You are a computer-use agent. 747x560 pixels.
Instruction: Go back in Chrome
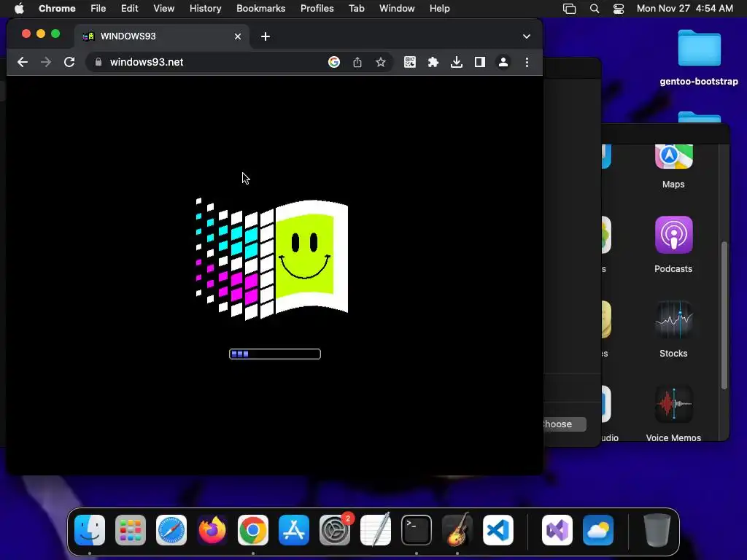[23, 62]
